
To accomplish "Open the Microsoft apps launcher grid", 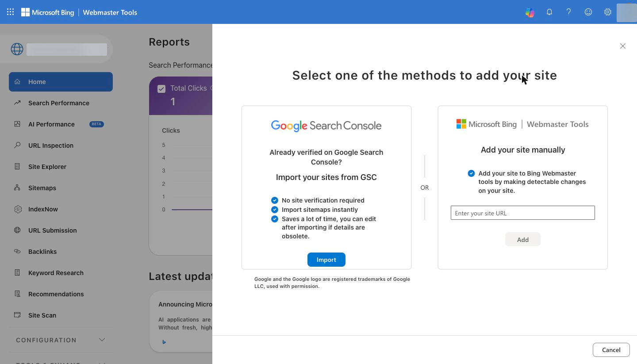I will click(10, 12).
